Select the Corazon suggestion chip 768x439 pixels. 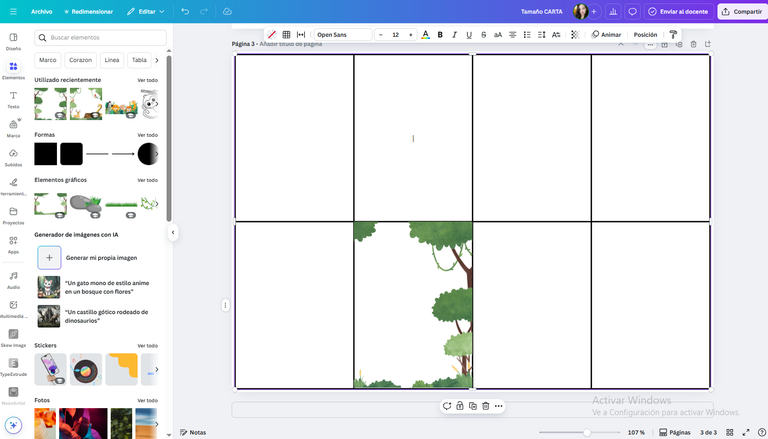coord(80,60)
